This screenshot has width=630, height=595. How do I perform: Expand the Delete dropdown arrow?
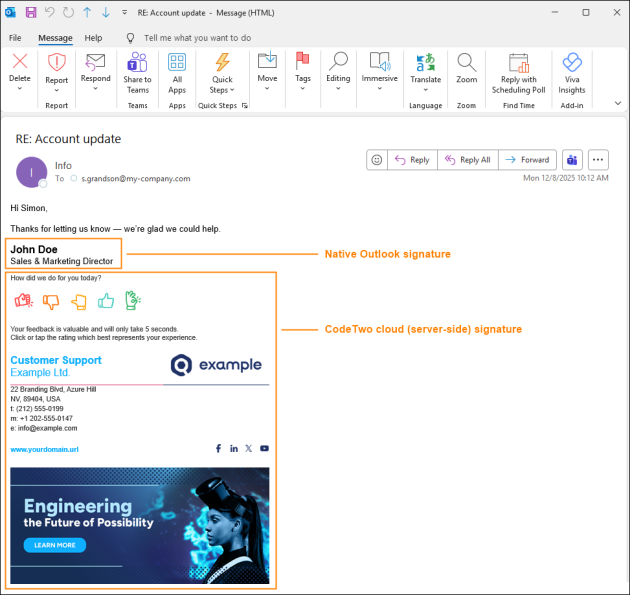[20, 88]
